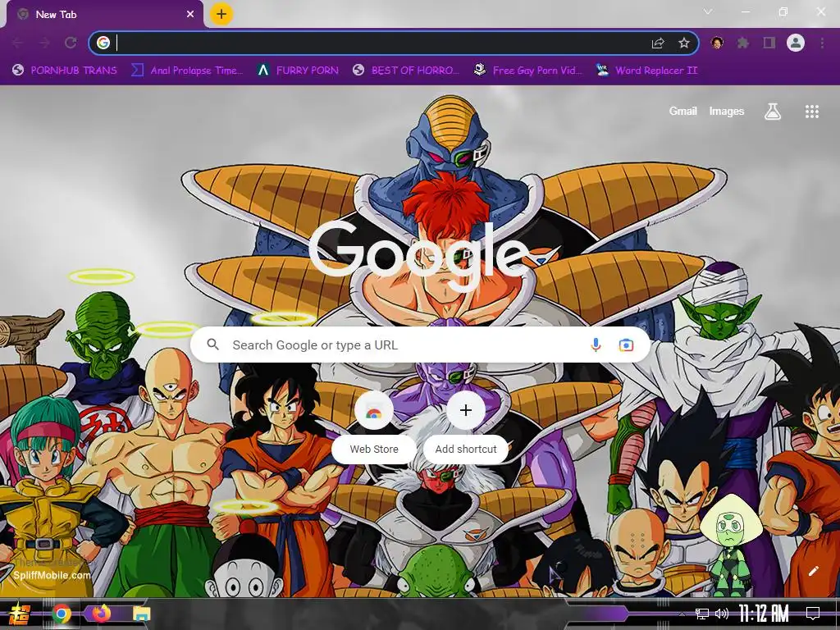
Task: Open the pinned avatar extension icon
Action: pos(717,43)
